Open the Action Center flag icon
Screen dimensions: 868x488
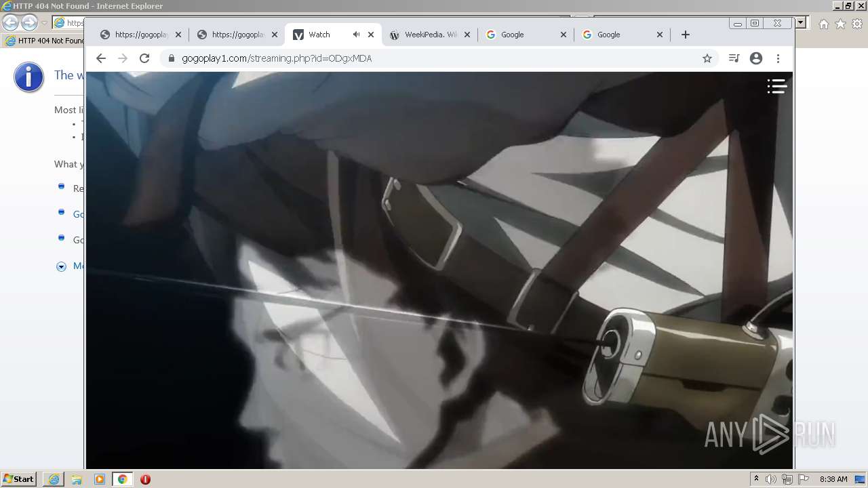click(804, 479)
